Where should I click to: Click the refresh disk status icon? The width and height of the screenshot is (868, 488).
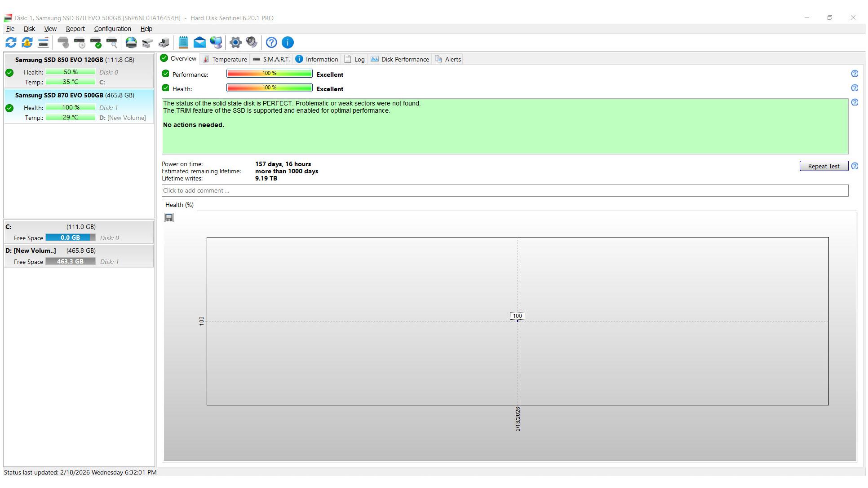[x=11, y=43]
